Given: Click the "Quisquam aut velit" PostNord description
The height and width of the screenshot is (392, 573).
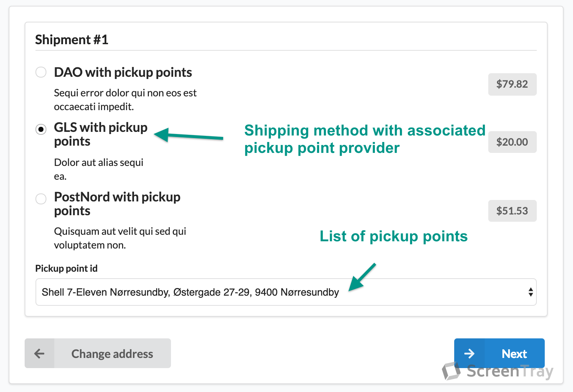Looking at the screenshot, I should tap(120, 238).
